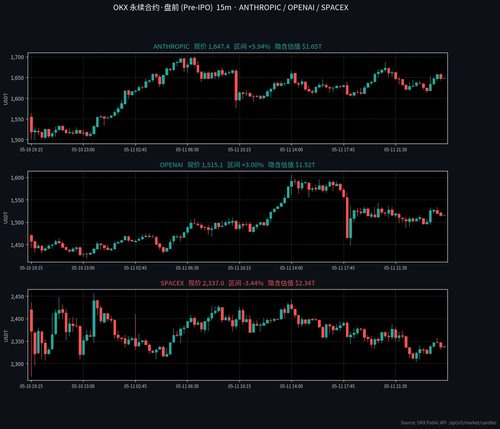Click '05-11 21:30' under the OPENAI chart
Screen dimensions: 500x429
tap(395, 268)
